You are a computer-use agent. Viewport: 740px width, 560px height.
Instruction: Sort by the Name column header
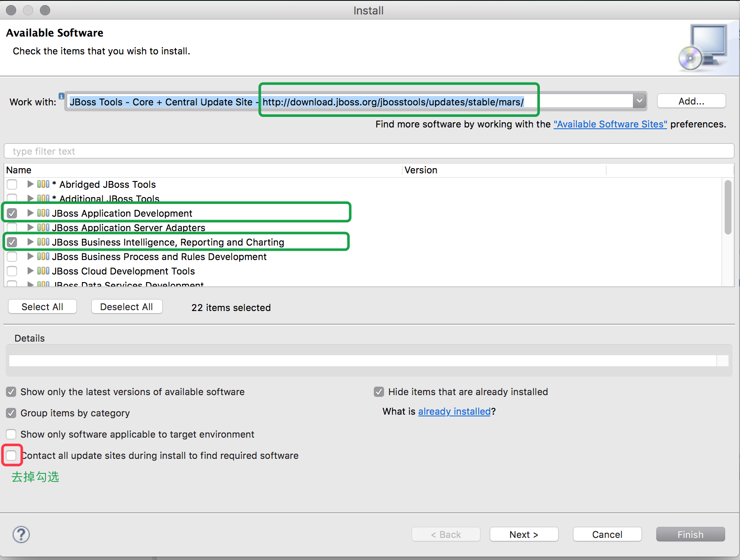pyautogui.click(x=203, y=170)
